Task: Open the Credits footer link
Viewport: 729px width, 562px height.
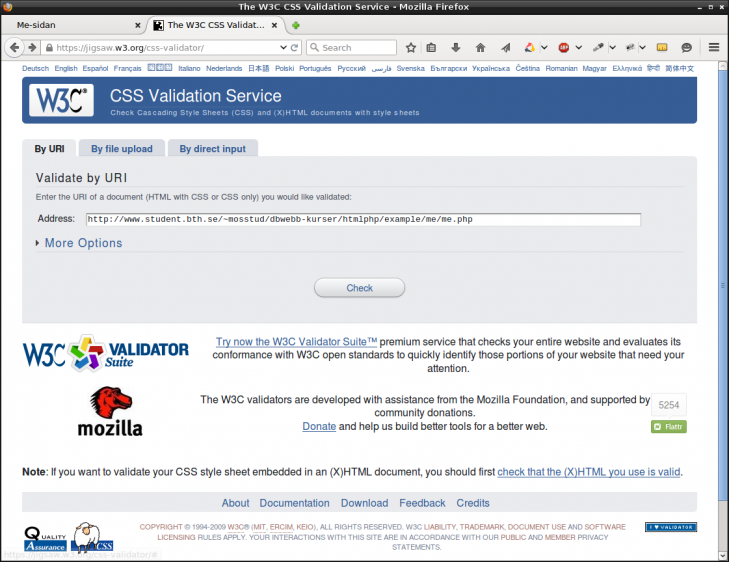Action: click(x=473, y=503)
